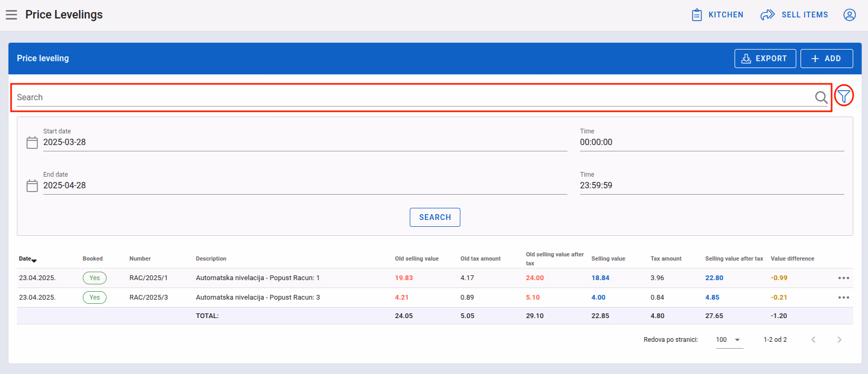
Task: Sort by the Tax amount column header
Action: click(x=666, y=259)
